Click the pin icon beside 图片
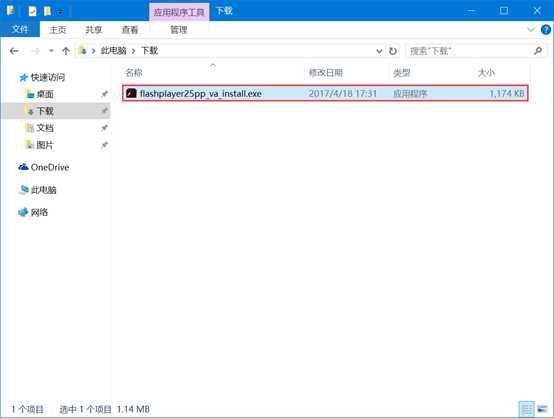This screenshot has height=418, width=554. click(x=104, y=145)
